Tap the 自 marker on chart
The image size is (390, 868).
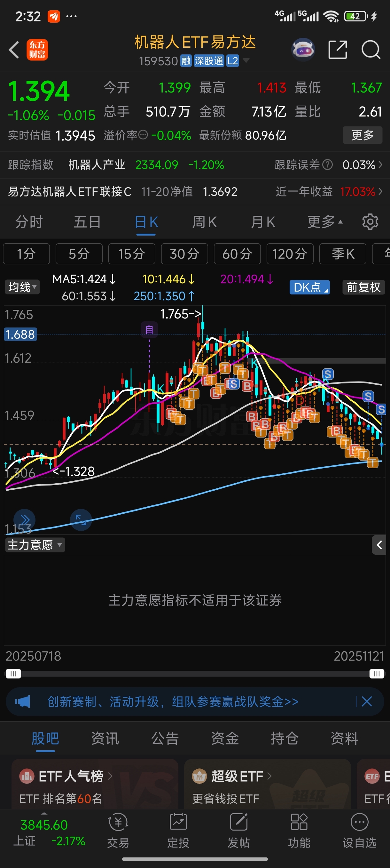pyautogui.click(x=149, y=329)
